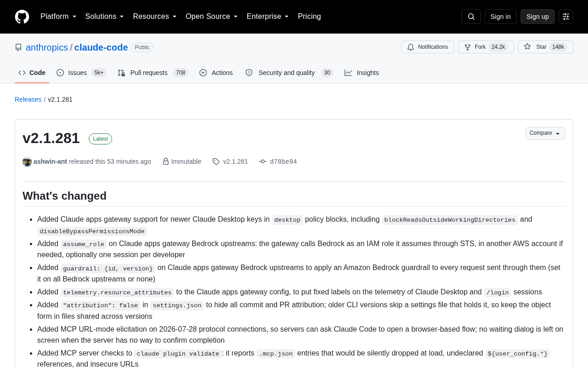Screen dimensions: 588x368
Task: Click the claude plugin validate code text
Action: click(x=178, y=354)
